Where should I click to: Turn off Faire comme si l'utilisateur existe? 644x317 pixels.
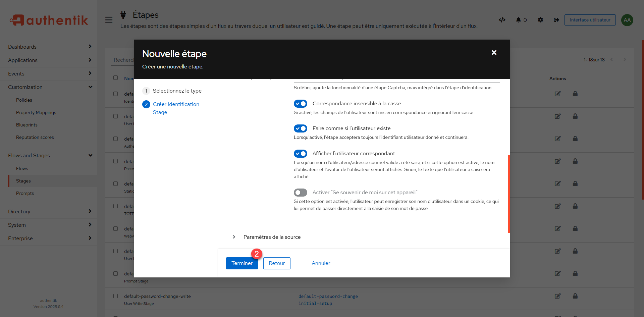301,128
